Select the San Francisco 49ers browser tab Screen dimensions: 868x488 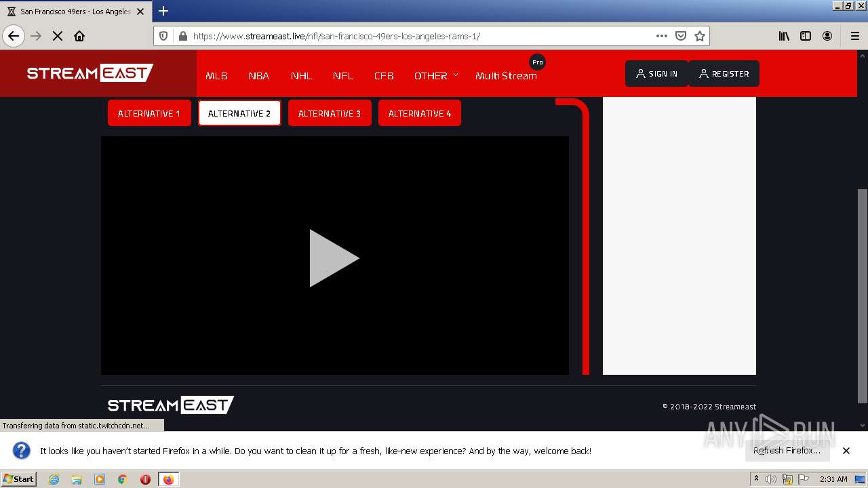75,12
